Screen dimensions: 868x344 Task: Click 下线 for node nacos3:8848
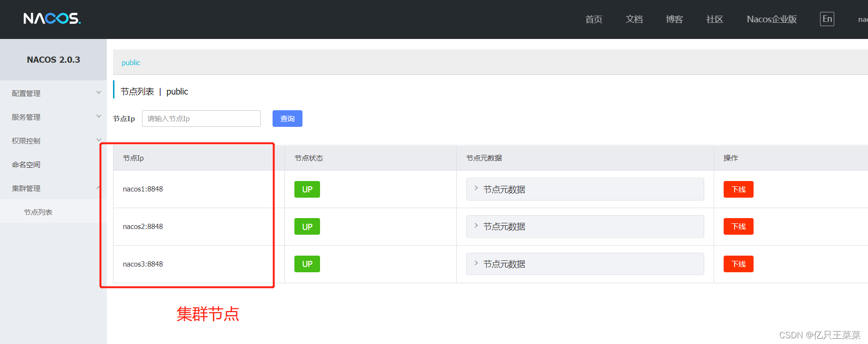pos(738,264)
